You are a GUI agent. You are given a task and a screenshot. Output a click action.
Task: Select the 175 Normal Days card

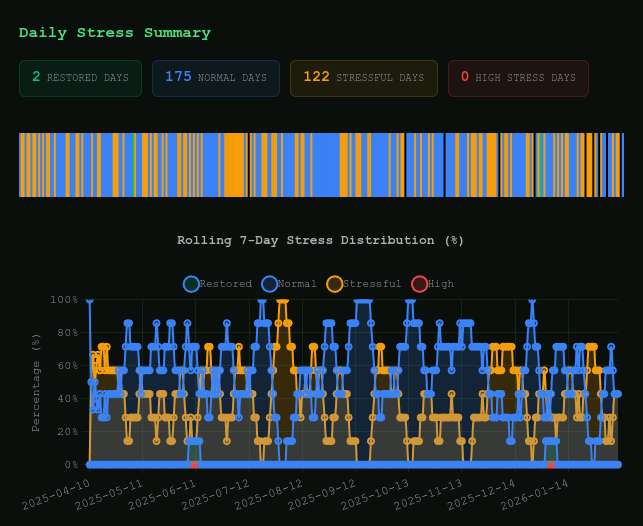coord(215,78)
